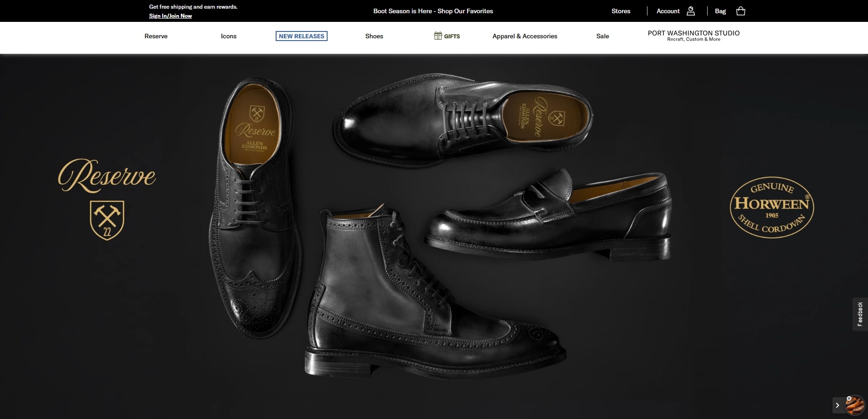Click the Account text link
The height and width of the screenshot is (419, 868).
pyautogui.click(x=668, y=11)
